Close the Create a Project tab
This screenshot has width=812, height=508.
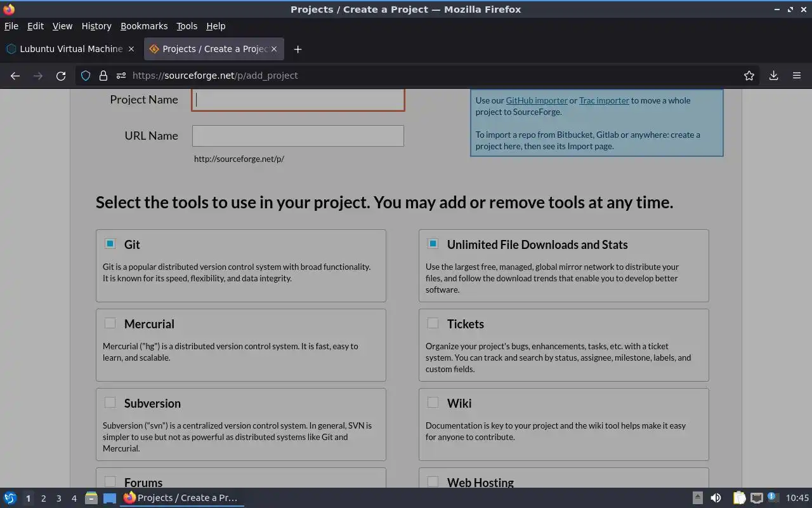(274, 49)
